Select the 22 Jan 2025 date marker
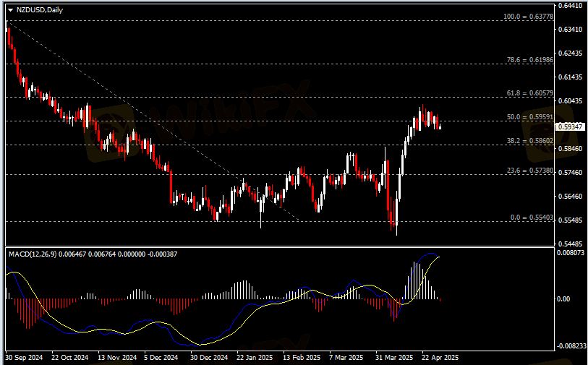Viewport: 588px width, 365px height. tap(255, 357)
